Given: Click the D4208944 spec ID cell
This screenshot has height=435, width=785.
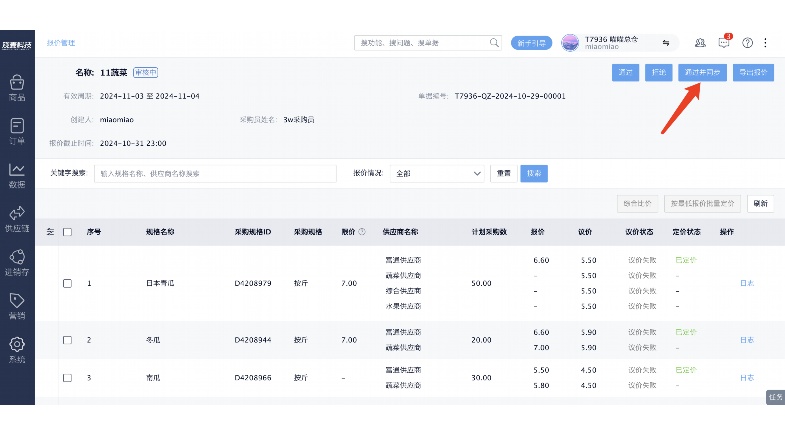Looking at the screenshot, I should click(x=253, y=340).
